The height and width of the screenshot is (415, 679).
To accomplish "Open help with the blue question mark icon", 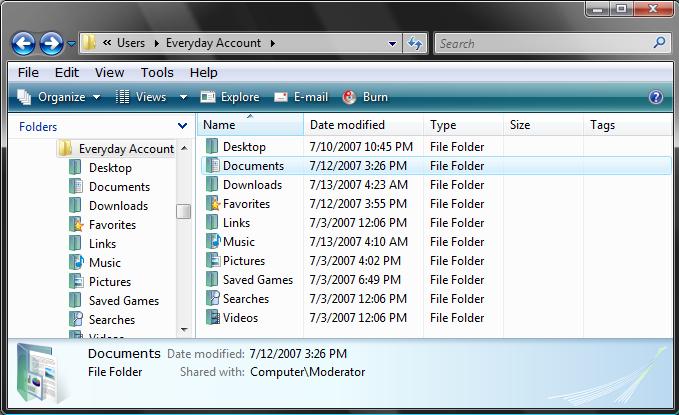I will (x=656, y=97).
